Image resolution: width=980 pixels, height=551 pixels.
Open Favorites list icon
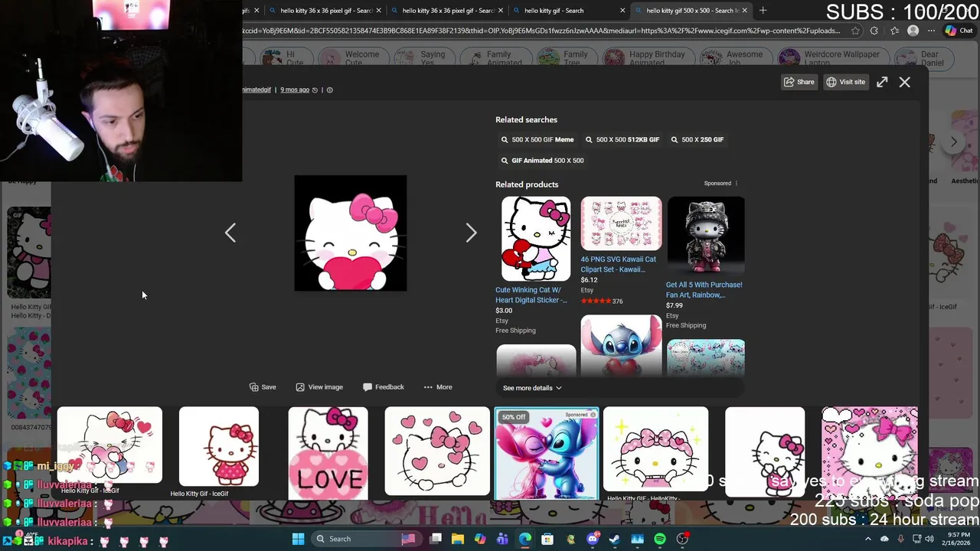pos(894,31)
